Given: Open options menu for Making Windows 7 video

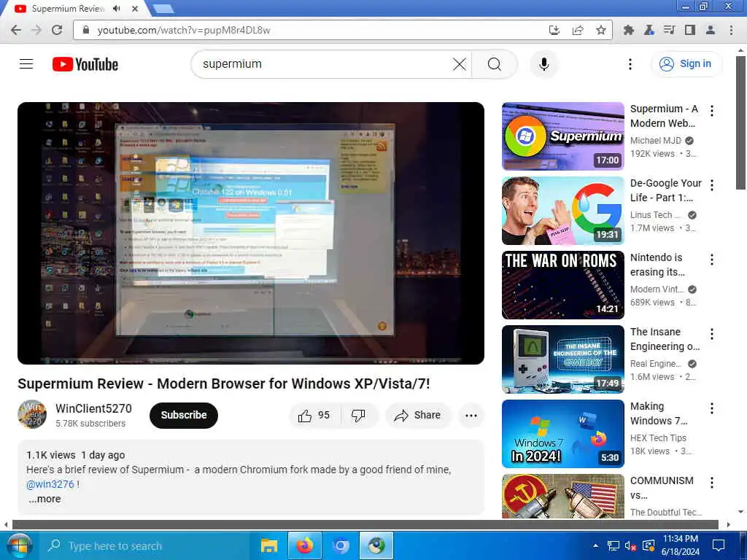Looking at the screenshot, I should [712, 408].
